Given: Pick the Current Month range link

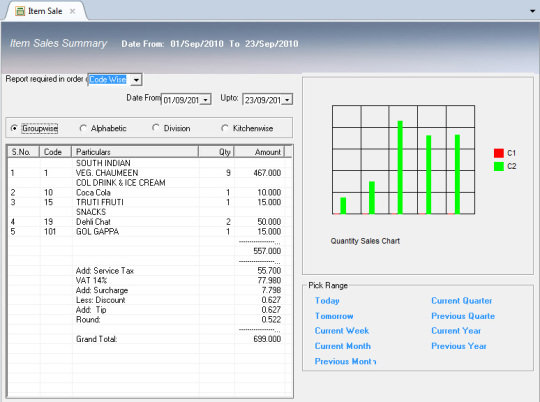Looking at the screenshot, I should coord(343,346).
